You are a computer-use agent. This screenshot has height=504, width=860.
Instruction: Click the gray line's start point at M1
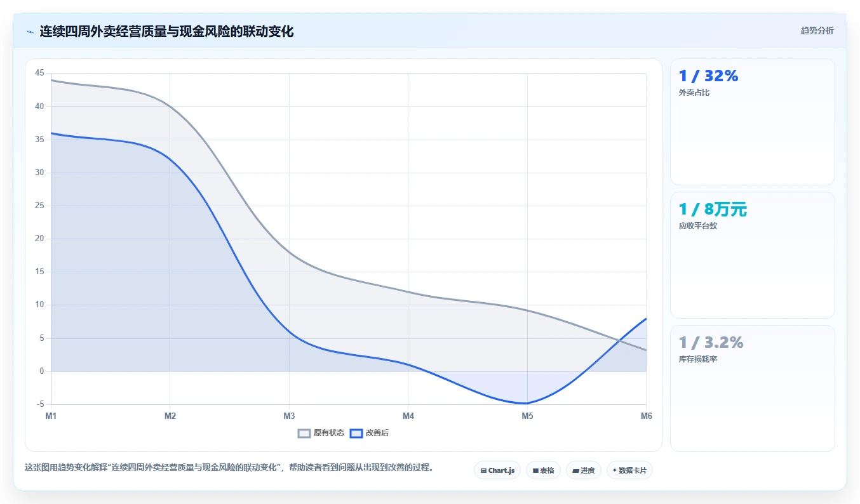pyautogui.click(x=51, y=80)
